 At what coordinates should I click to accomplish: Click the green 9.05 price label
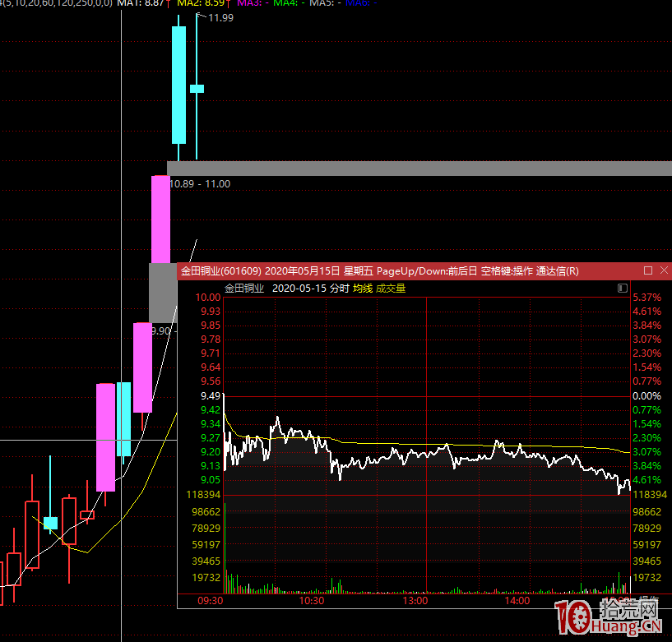tap(211, 480)
